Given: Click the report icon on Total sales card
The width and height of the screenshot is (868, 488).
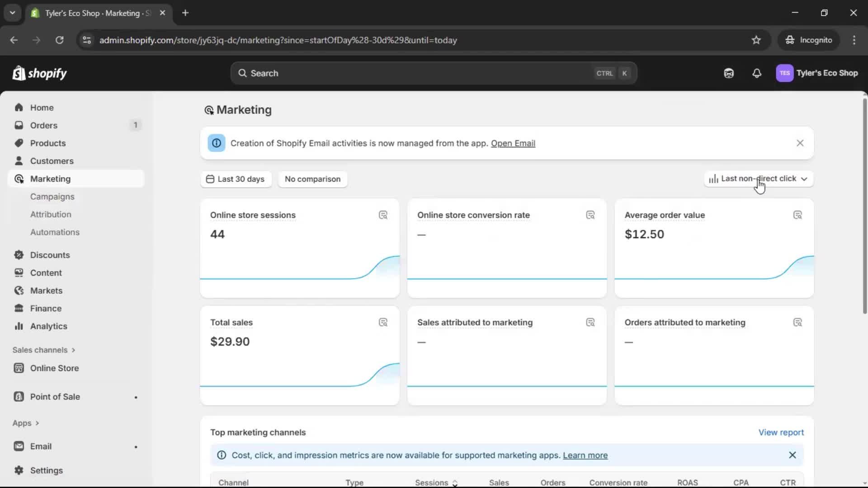Looking at the screenshot, I should 383,322.
